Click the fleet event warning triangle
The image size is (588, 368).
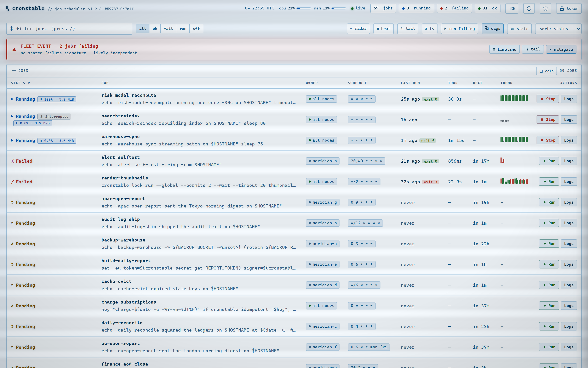tap(14, 49)
